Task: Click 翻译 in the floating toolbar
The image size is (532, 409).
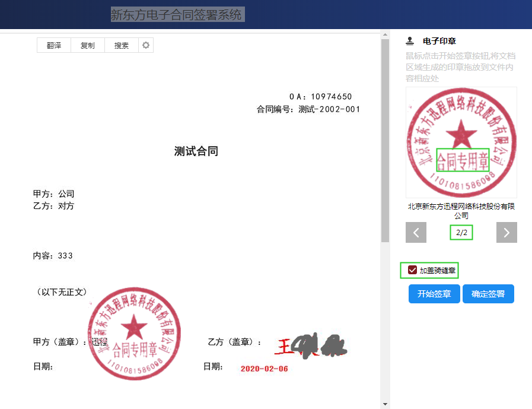Action: point(54,46)
